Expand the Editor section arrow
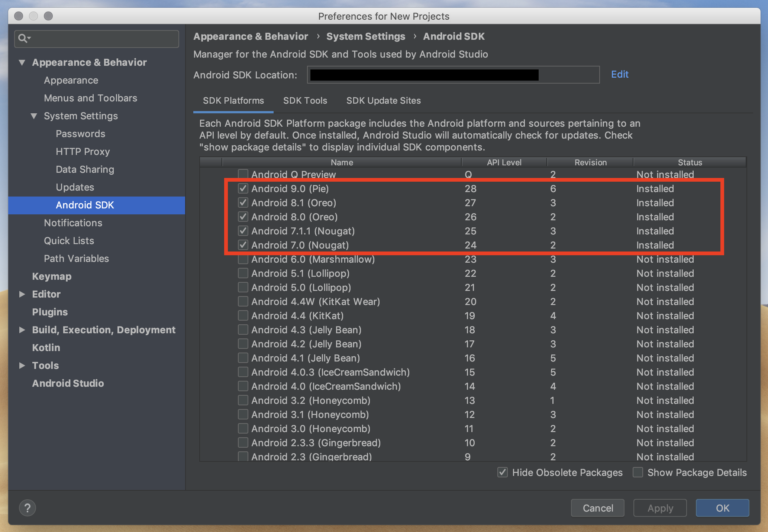This screenshot has width=768, height=532. (22, 294)
